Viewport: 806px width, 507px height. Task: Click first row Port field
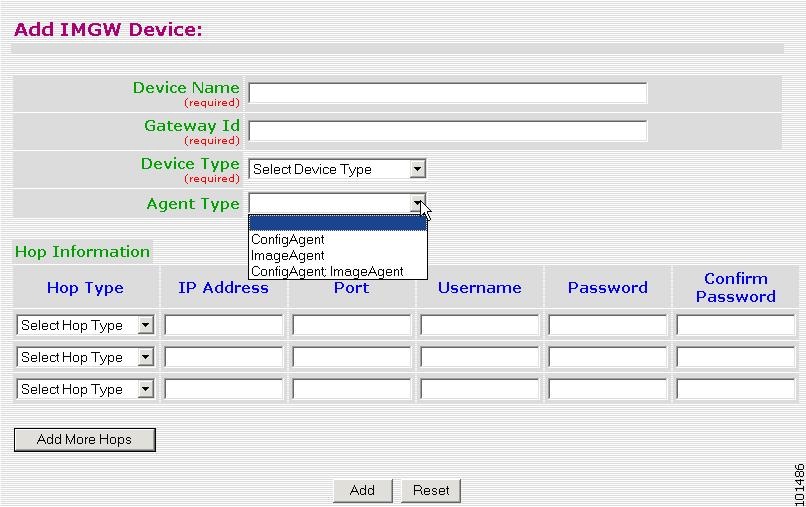coord(352,325)
